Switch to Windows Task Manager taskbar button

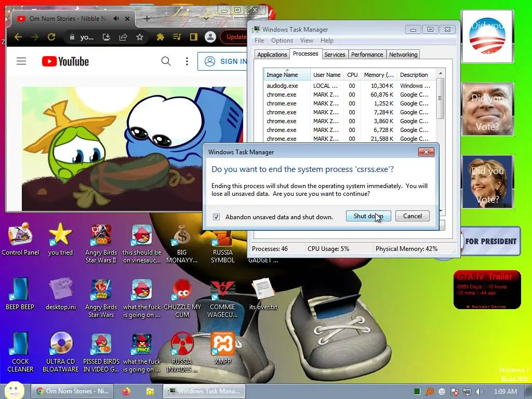(204, 391)
